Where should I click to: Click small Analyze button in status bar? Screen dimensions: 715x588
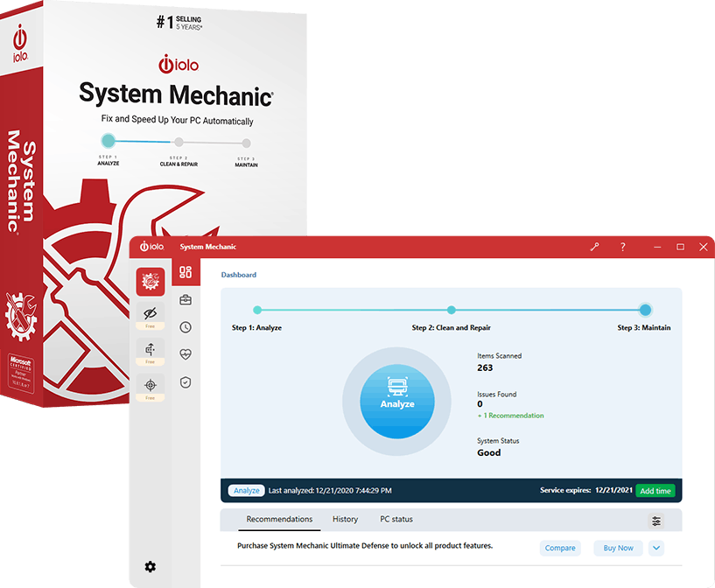[246, 491]
